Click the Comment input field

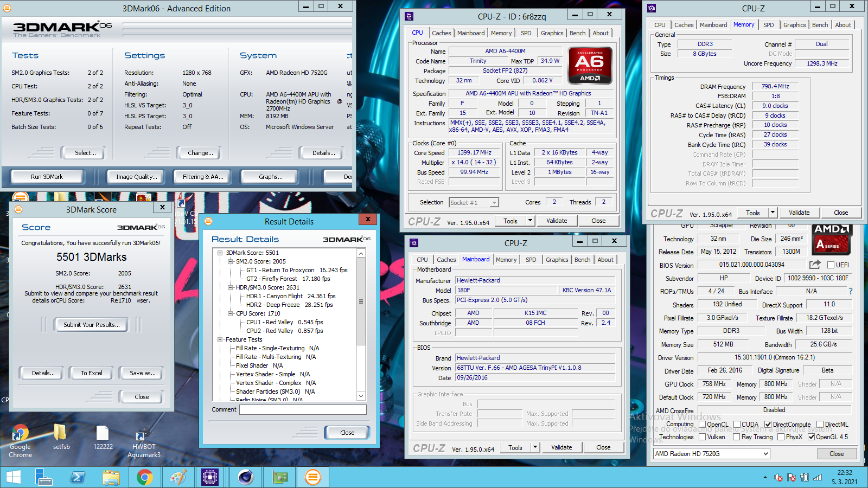[x=303, y=409]
